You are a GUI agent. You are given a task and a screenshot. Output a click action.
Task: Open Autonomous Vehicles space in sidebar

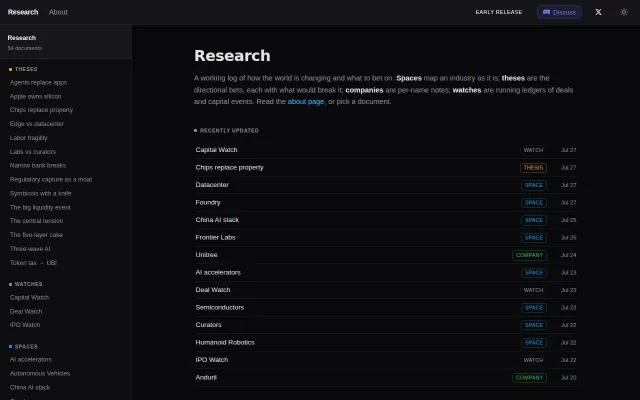point(40,373)
